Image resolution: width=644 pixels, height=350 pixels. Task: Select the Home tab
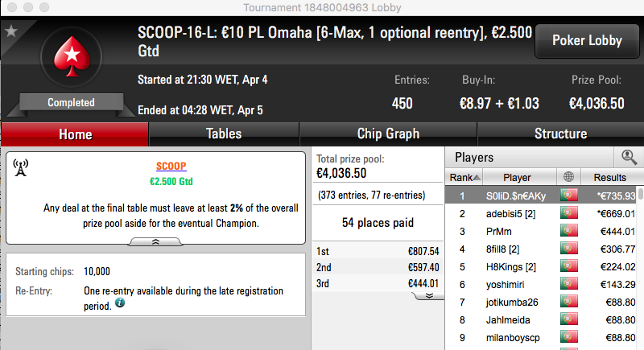[x=75, y=134]
